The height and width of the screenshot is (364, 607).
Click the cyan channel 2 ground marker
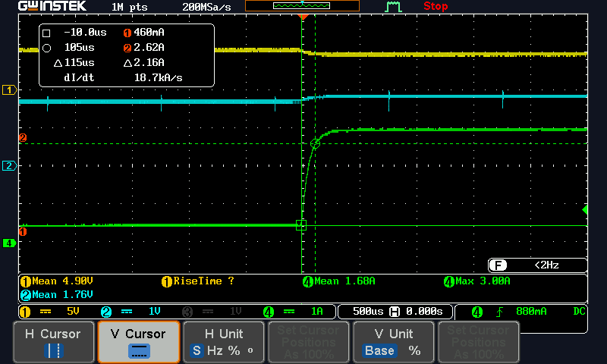point(9,165)
